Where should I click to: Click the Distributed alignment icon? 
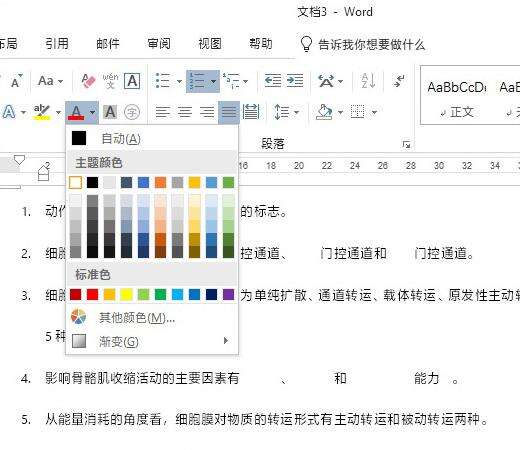click(251, 112)
